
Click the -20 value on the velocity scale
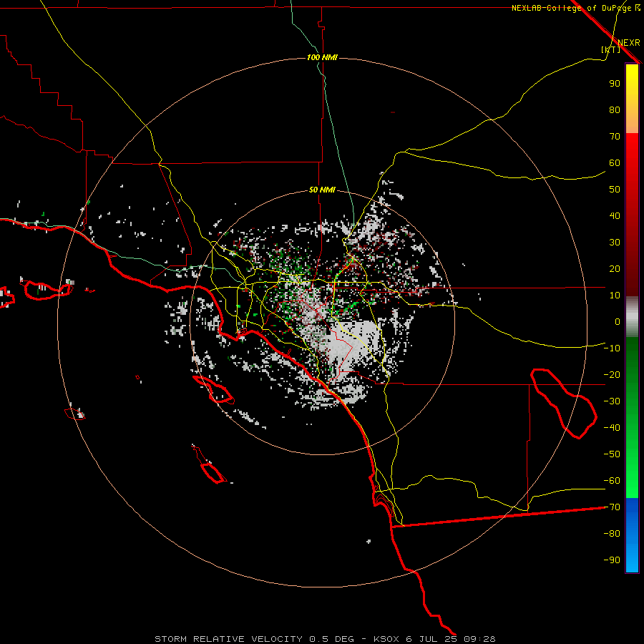612,375
